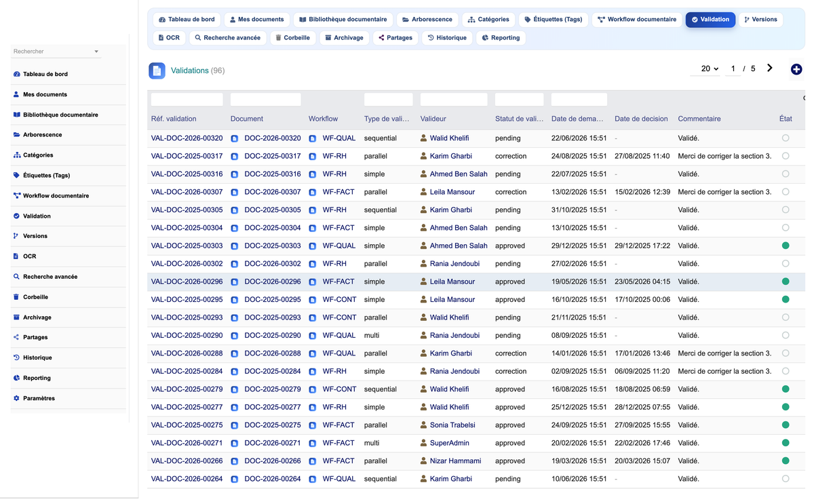814x504 pixels.
Task: Toggle green État indicator for VAL-DOC-2025-00279
Action: (x=786, y=389)
